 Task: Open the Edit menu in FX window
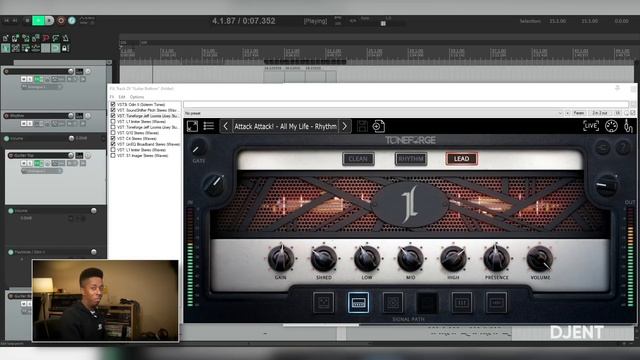(122, 97)
